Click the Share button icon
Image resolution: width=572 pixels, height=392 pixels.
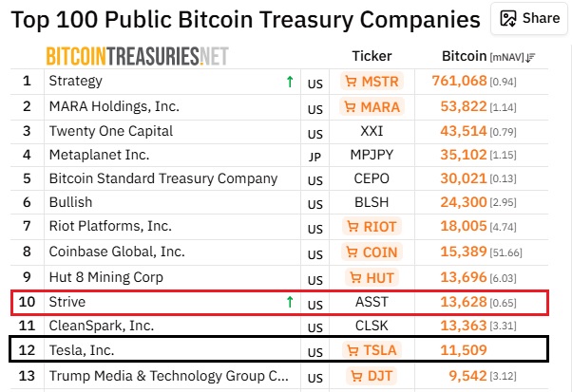[x=509, y=18]
